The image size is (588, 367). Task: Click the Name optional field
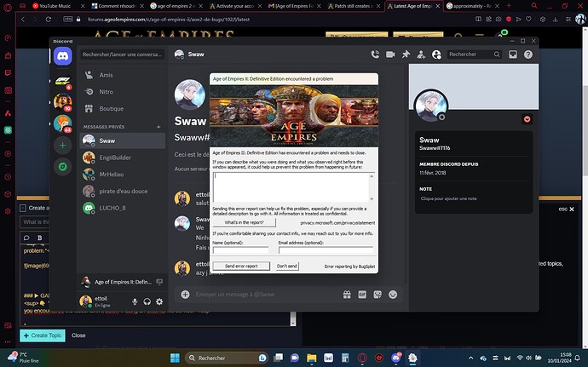(241, 250)
